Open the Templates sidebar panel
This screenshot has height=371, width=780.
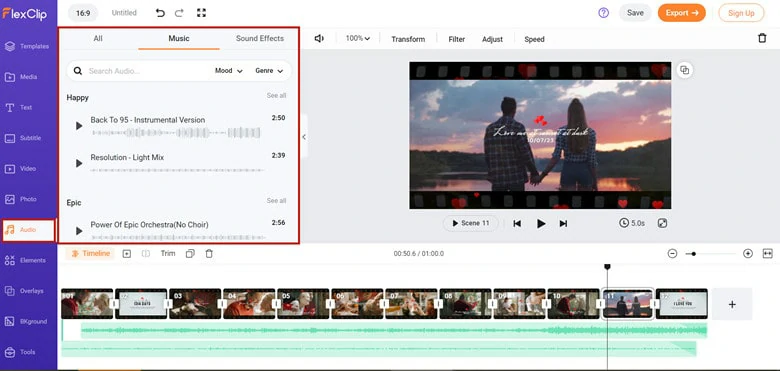pos(27,46)
